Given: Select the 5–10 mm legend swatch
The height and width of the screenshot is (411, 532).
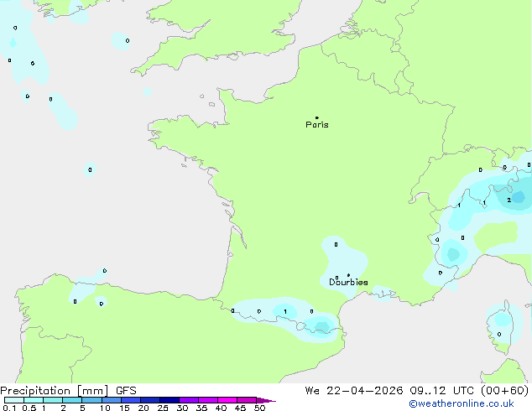Looking at the screenshot, I should [x=92, y=400].
